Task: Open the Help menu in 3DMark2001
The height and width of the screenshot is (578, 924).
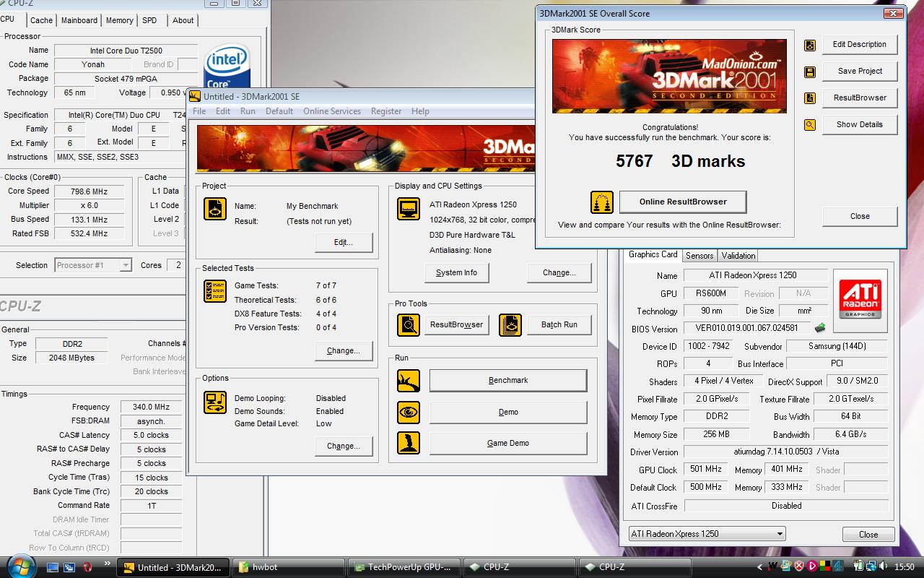Action: coord(420,111)
